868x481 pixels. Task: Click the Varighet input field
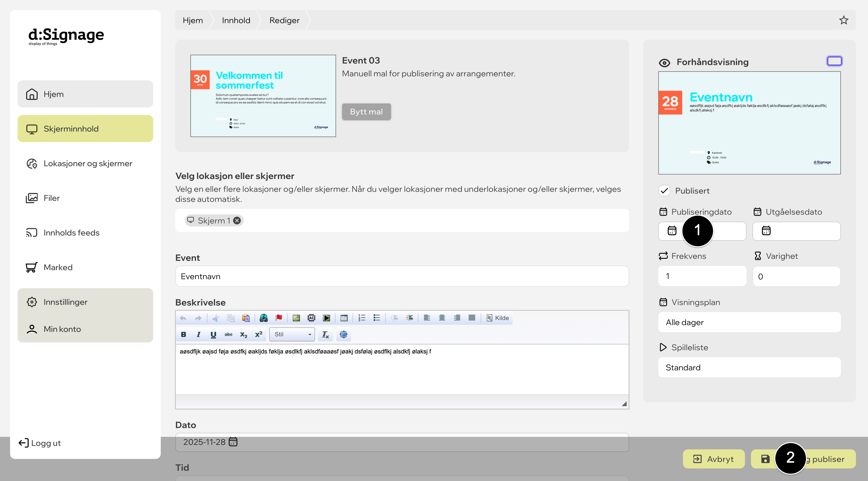797,276
